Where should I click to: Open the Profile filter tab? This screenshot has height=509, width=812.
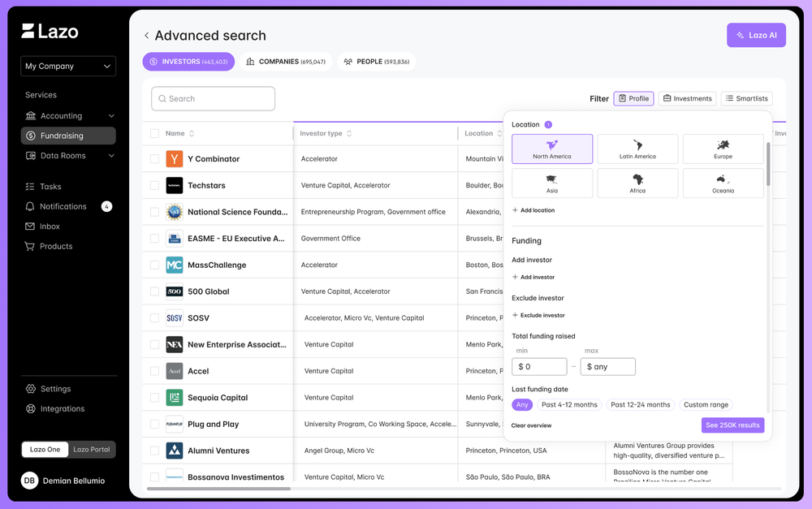coord(634,98)
